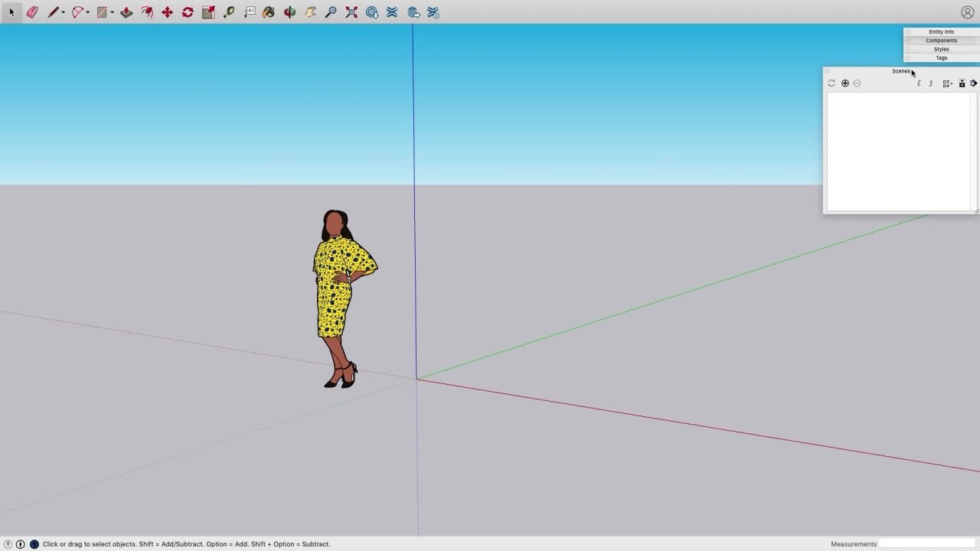Open the Line tool dropdown arrow
The height and width of the screenshot is (551, 980).
(x=63, y=12)
